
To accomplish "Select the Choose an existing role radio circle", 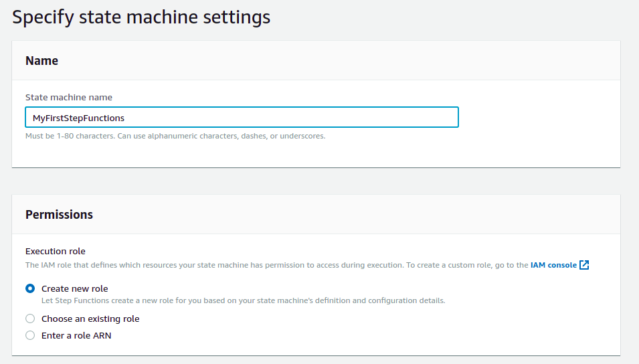I will 30,318.
